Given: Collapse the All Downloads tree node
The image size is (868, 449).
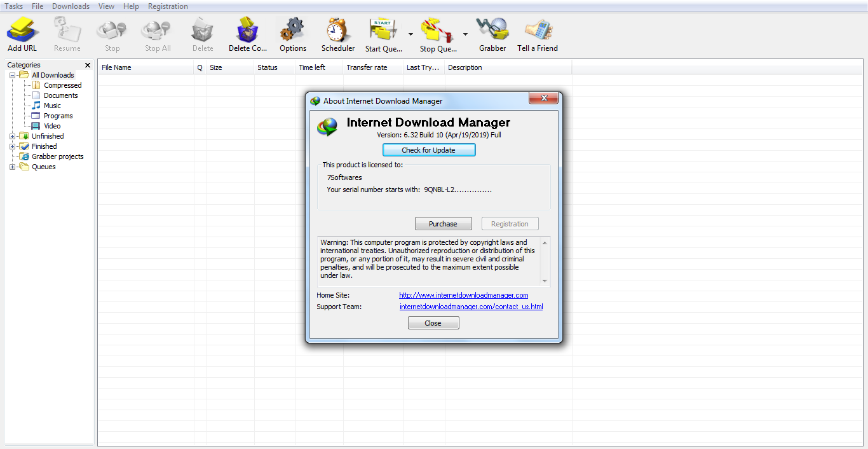Looking at the screenshot, I should point(12,75).
